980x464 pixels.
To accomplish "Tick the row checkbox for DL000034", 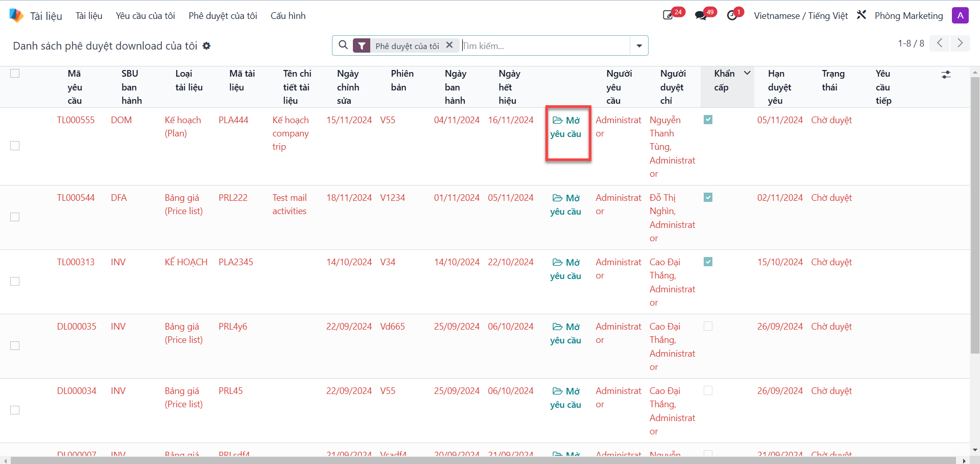I will (15, 410).
